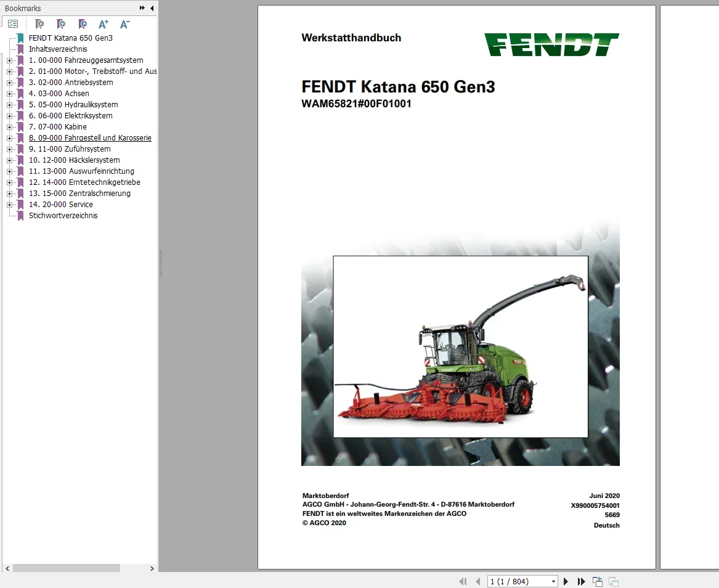Screen dimensions: 719x588
Task: Go to next page button
Action: (x=566, y=582)
